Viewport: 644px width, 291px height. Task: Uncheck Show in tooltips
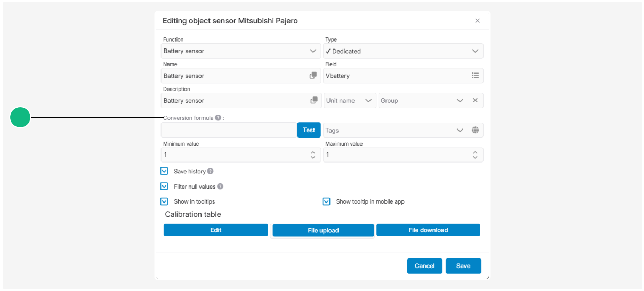(164, 201)
